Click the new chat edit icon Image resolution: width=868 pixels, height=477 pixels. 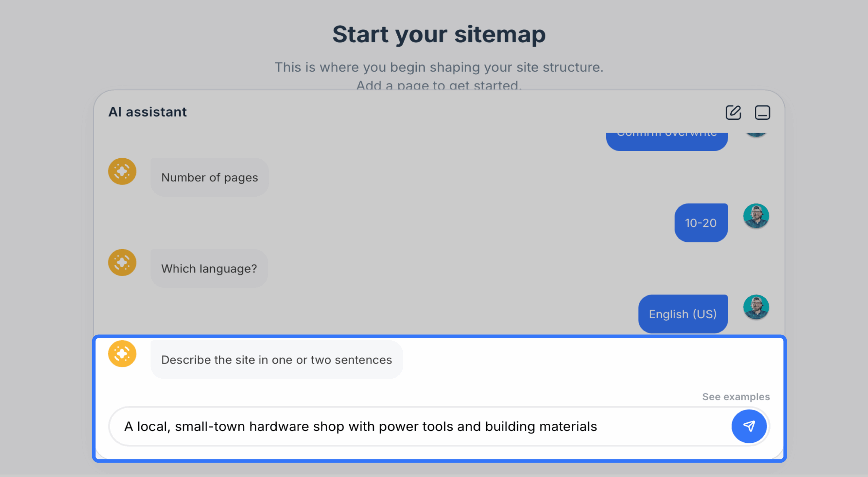pyautogui.click(x=733, y=112)
